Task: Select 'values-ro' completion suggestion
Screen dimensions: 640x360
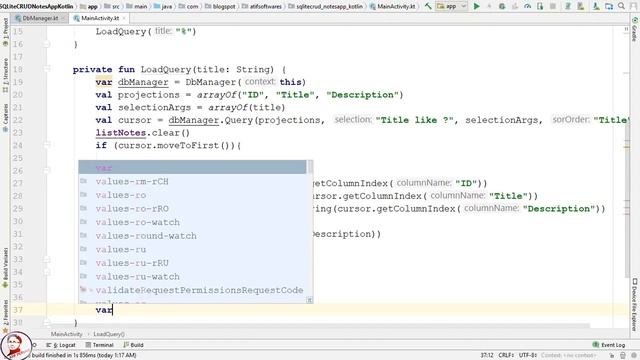Action: pos(192,195)
